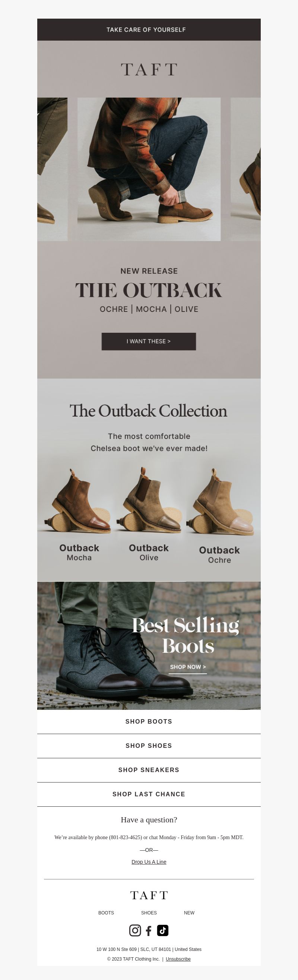Select the SHOP LAST CHANCE row
The image size is (298, 980).
click(149, 794)
